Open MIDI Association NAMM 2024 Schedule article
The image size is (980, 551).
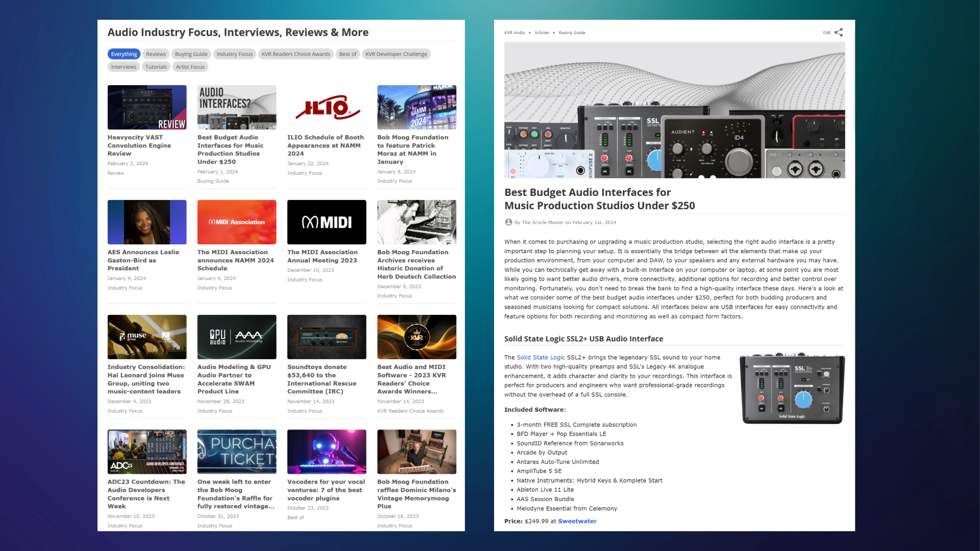236,260
